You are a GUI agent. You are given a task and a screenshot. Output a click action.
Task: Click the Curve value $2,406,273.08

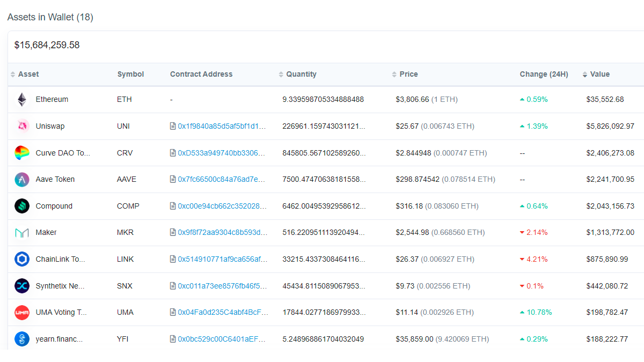610,153
